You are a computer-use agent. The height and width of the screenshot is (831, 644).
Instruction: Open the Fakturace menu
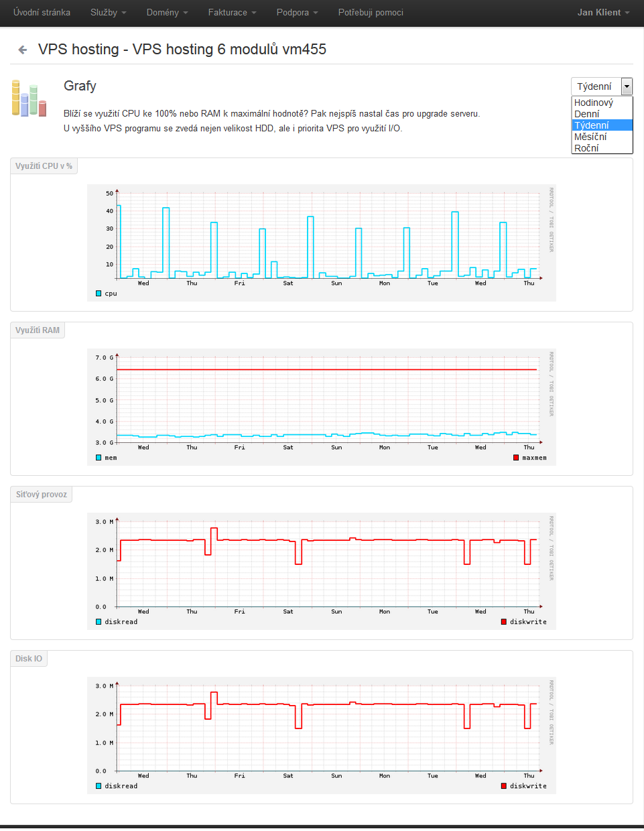click(232, 13)
